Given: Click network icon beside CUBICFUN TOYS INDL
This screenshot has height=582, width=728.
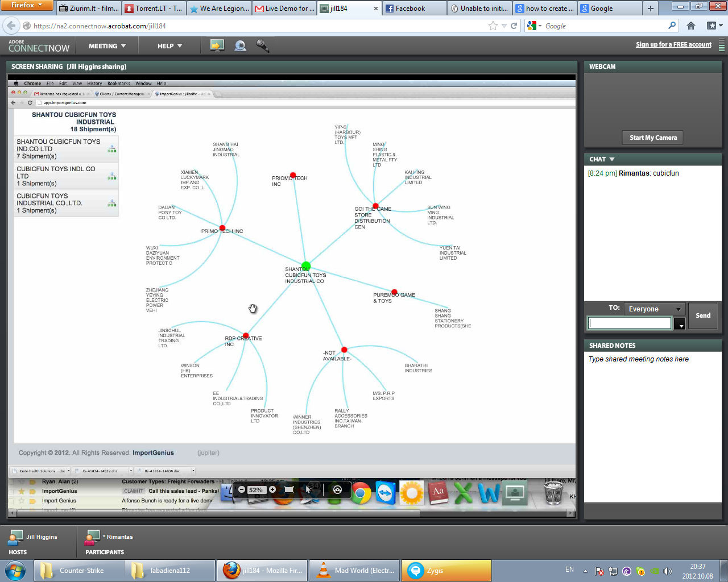Looking at the screenshot, I should (x=112, y=176).
